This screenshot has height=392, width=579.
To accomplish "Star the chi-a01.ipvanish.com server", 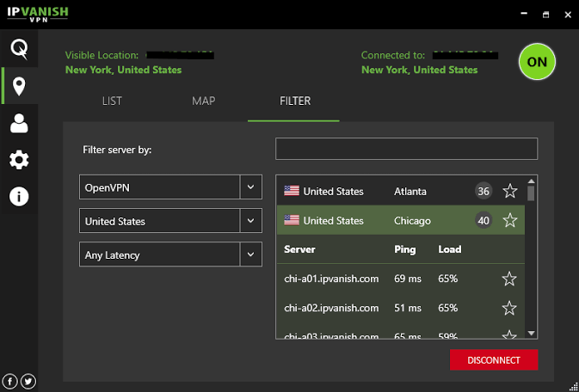I will (x=509, y=279).
